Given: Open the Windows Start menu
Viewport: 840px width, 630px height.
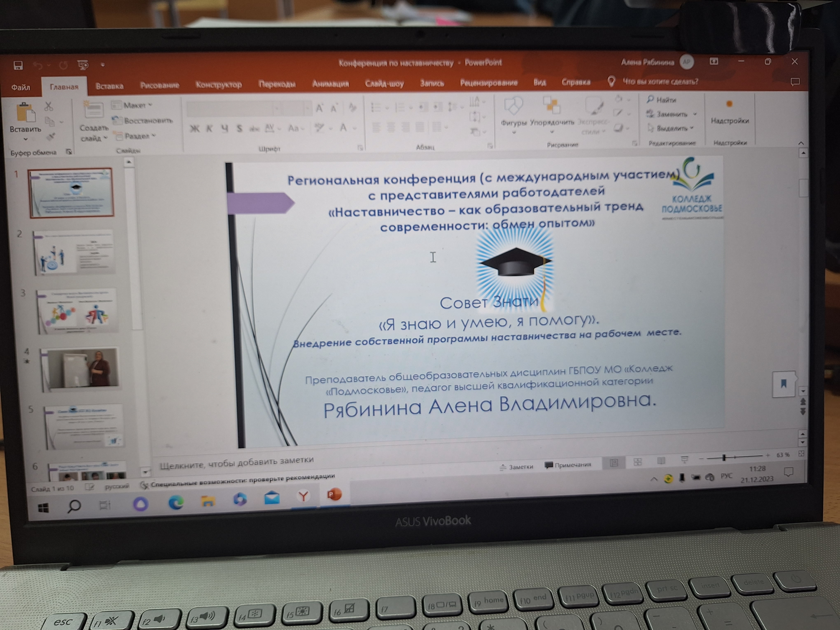Looking at the screenshot, I should tap(43, 508).
